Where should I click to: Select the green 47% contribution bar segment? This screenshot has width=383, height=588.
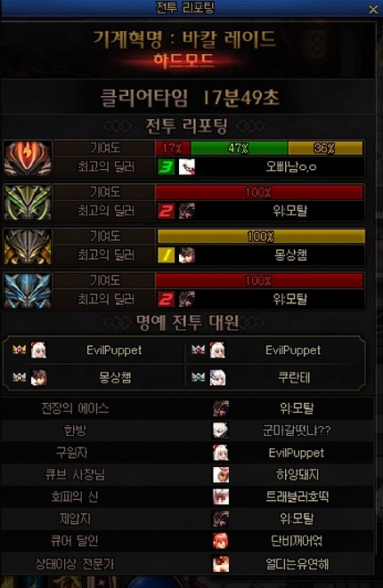(x=240, y=149)
